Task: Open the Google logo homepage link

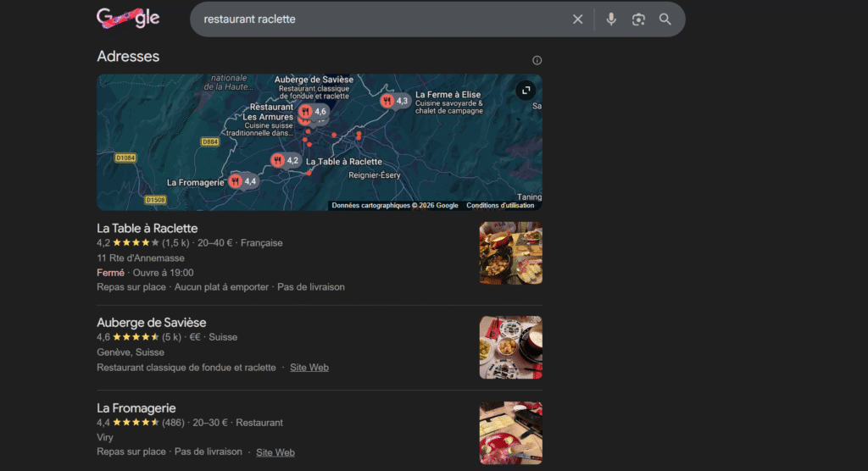Action: (128, 19)
